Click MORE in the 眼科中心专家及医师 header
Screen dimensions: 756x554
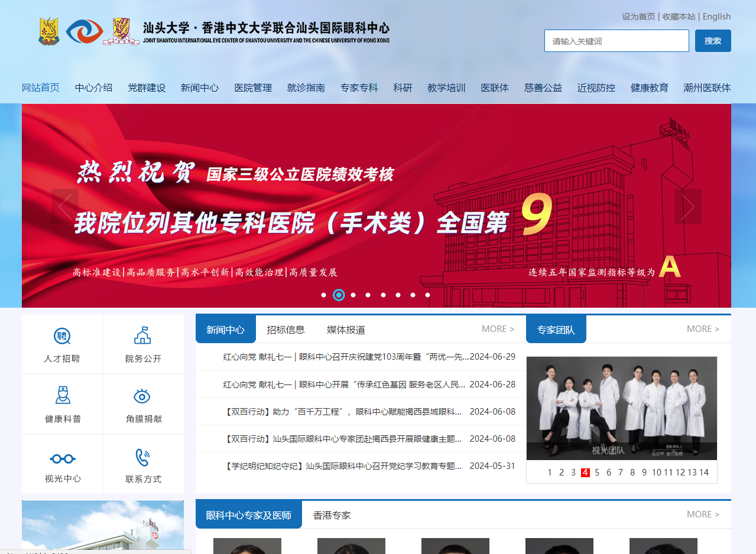pos(703,514)
